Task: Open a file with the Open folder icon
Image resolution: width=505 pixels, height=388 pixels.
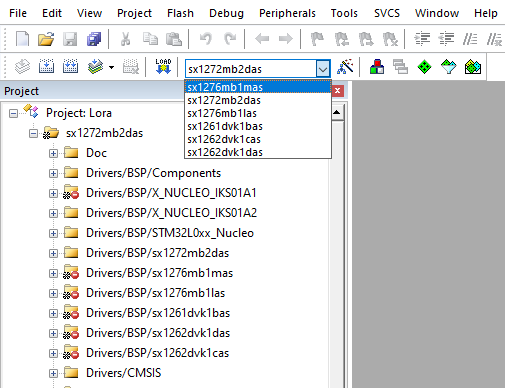Action: (x=46, y=39)
